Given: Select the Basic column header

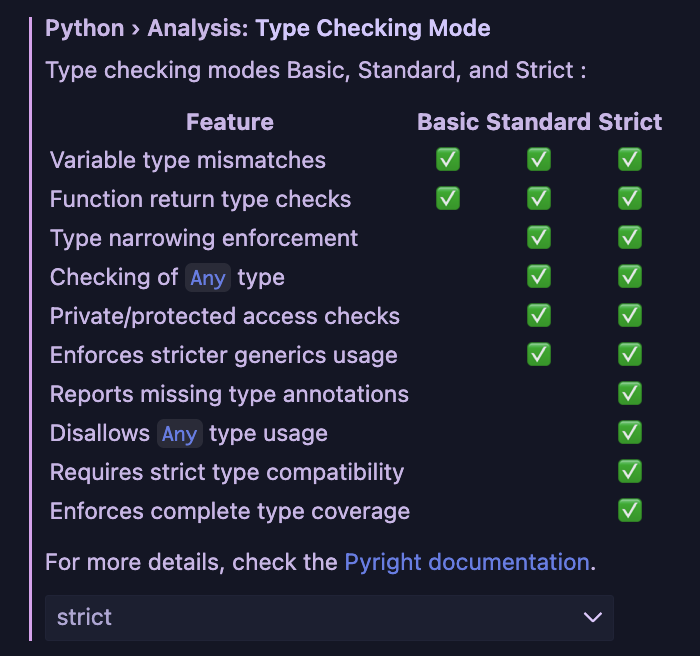Looking at the screenshot, I should 448,122.
